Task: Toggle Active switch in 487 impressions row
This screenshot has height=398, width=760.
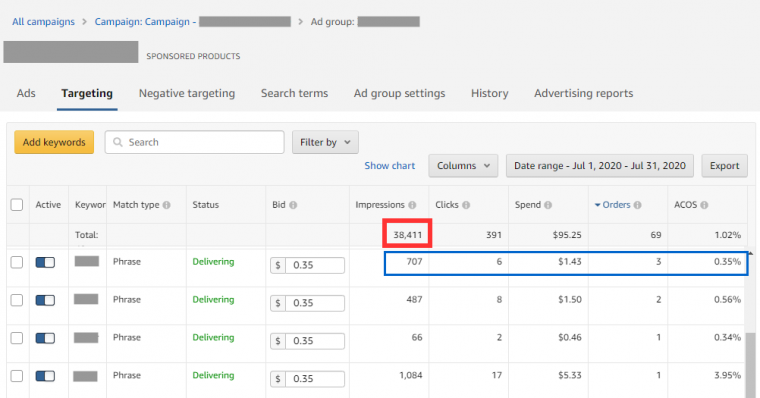Action: point(45,300)
